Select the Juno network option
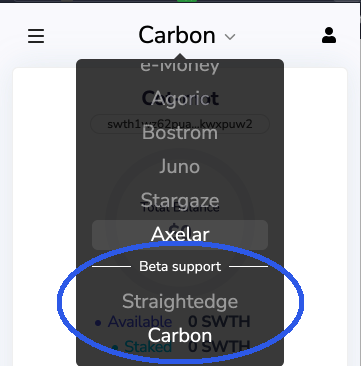This screenshot has height=366, width=361. (x=180, y=166)
